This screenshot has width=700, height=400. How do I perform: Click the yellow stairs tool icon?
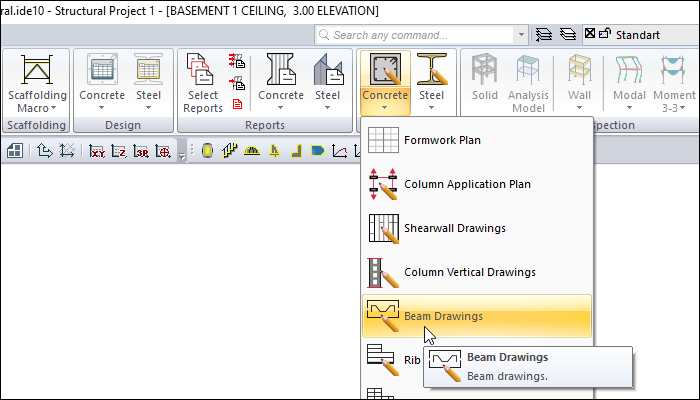tap(229, 151)
